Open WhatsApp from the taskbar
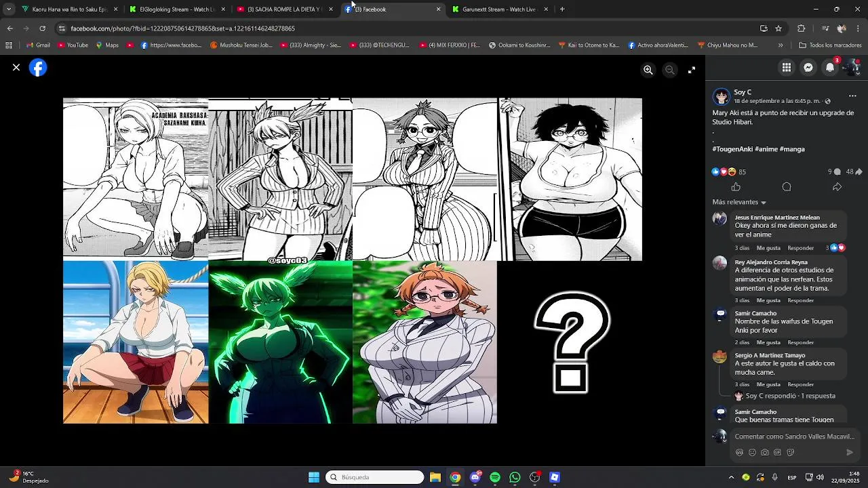The image size is (868, 488). 515,477
